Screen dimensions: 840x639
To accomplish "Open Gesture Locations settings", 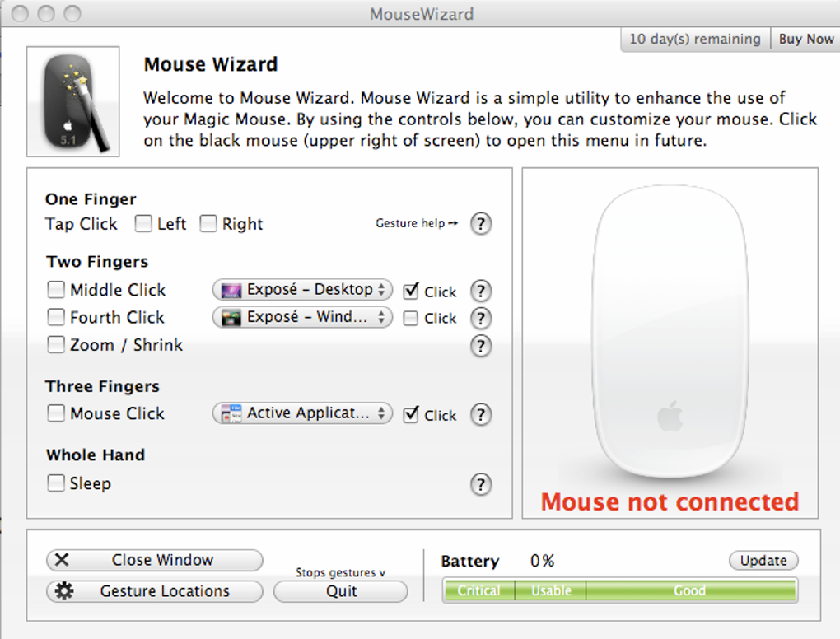I will [x=155, y=590].
